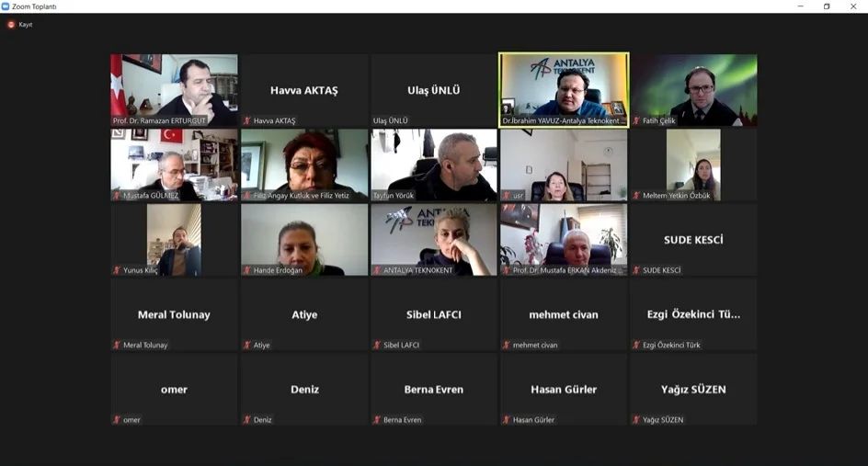Select Prof. Dr. Ramazan ERTURGUT video tile
Screen dimensions: 868x466
[x=175, y=90]
